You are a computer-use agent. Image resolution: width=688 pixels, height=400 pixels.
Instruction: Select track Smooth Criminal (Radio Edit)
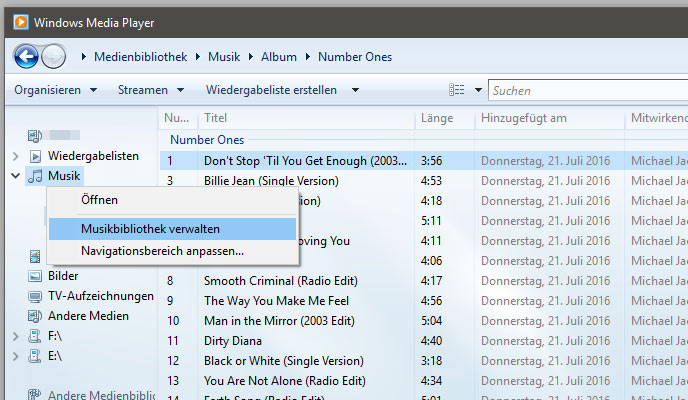pos(281,281)
